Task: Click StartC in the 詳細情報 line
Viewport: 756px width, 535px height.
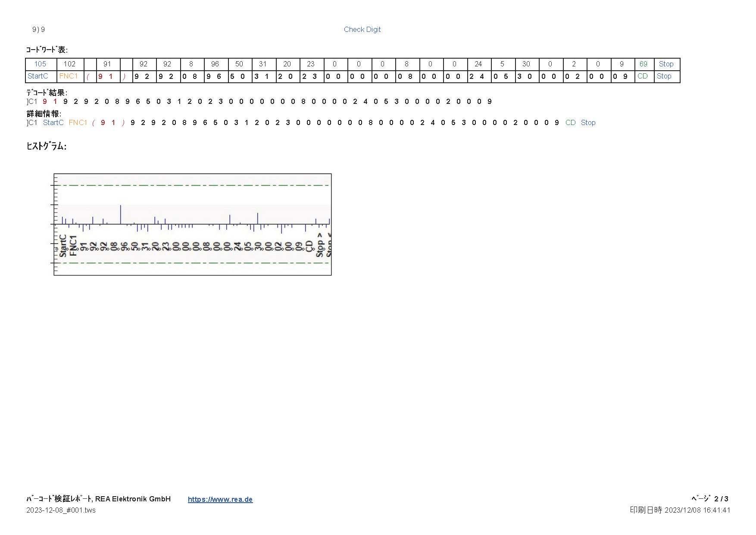Action: coord(53,123)
